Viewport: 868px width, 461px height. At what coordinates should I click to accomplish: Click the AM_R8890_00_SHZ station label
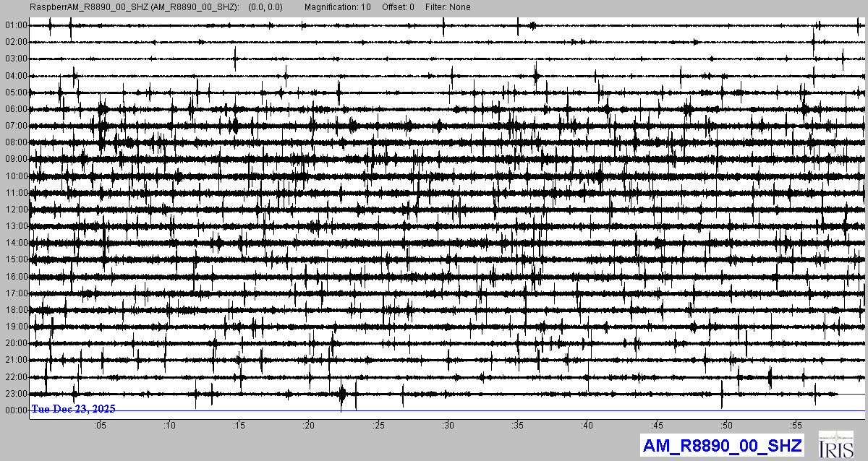(721, 445)
